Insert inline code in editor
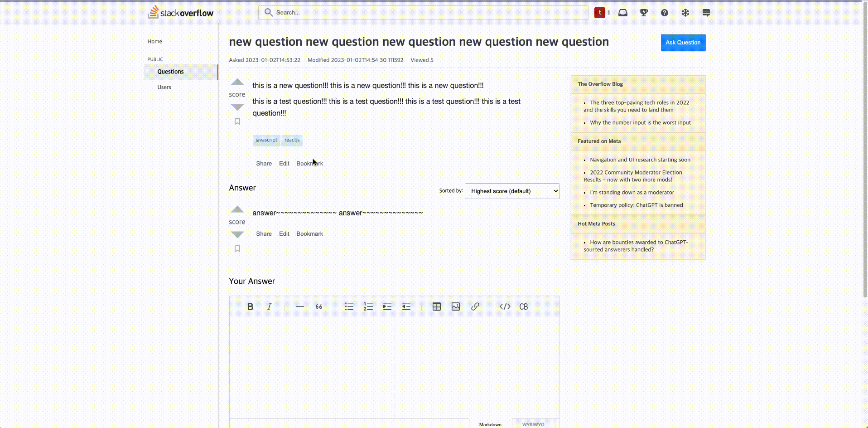 505,306
